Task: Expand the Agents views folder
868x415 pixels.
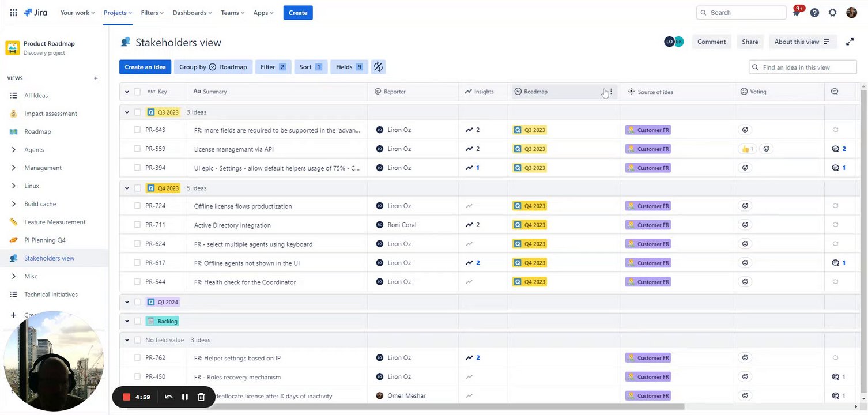Action: pos(14,150)
